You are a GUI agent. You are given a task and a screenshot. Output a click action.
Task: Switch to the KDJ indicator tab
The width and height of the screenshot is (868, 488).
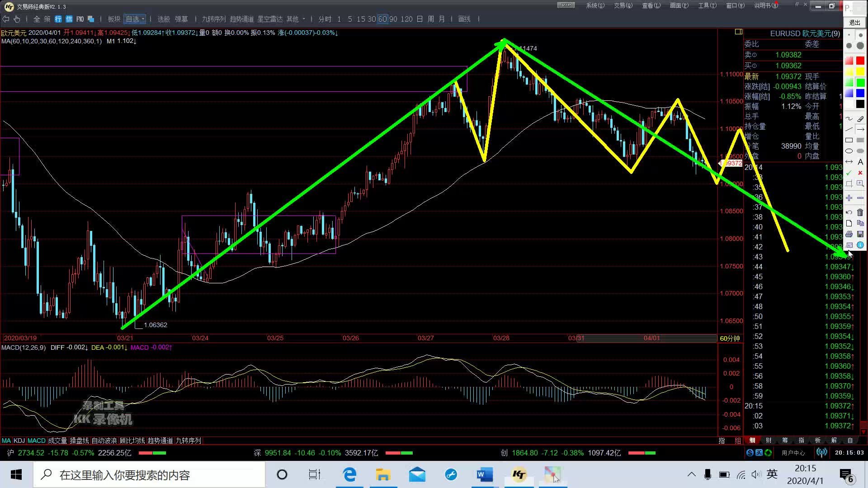click(x=19, y=441)
